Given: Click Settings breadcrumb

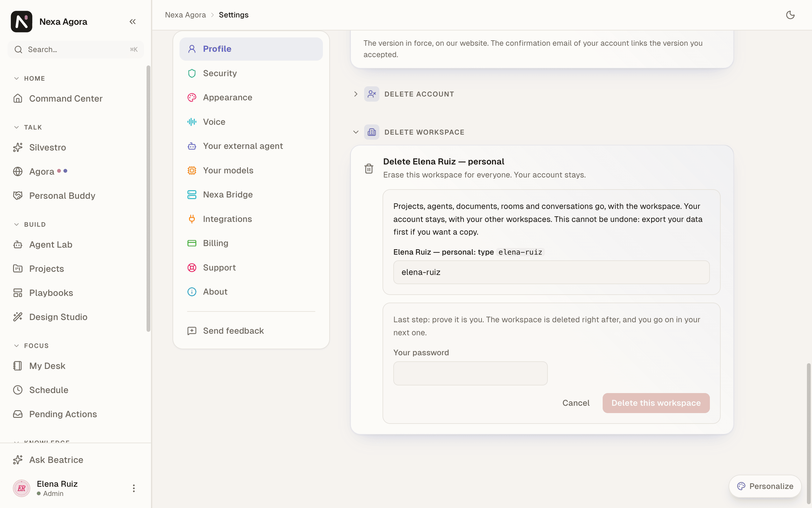Looking at the screenshot, I should click(233, 15).
